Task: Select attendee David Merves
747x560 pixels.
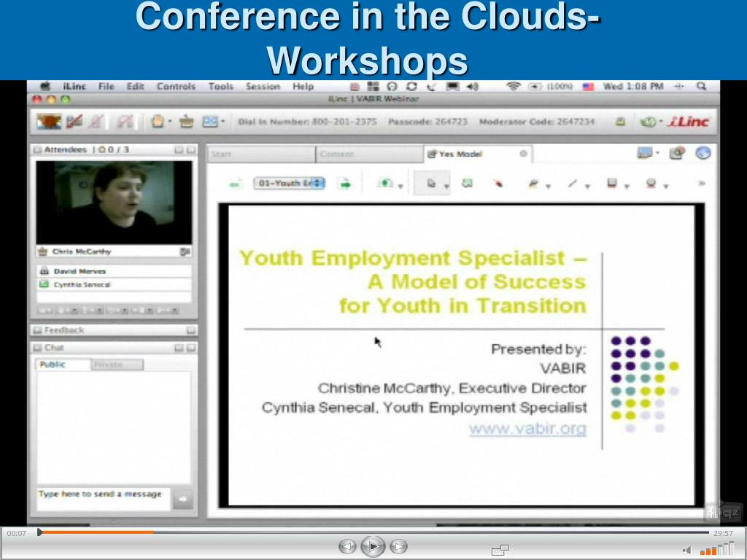Action: click(x=114, y=271)
